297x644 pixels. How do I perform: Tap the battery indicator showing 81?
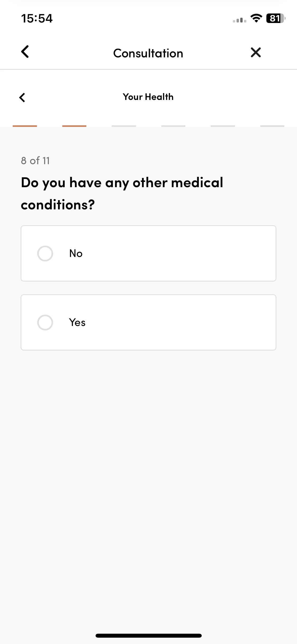pos(276,18)
